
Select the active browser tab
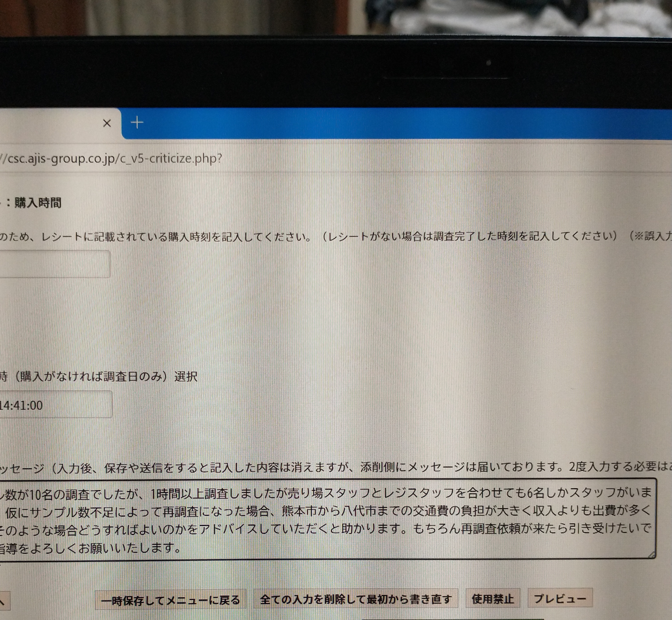(x=50, y=124)
